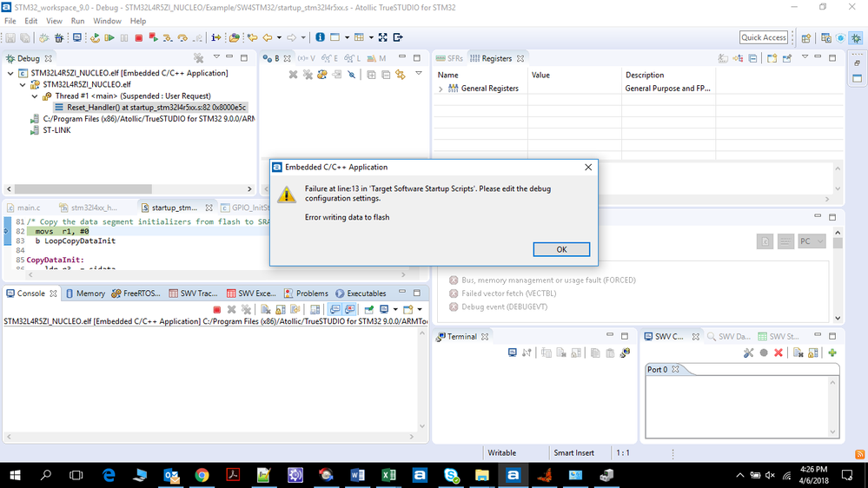Toggle Skip All Breakpoints in the Breakpoints view
This screenshot has height=488, width=868.
352,74
